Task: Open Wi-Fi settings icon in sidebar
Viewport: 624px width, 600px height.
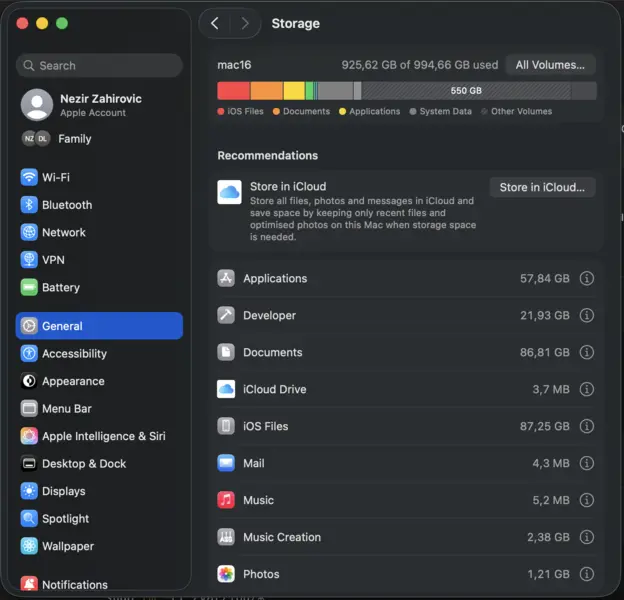Action: (x=29, y=177)
